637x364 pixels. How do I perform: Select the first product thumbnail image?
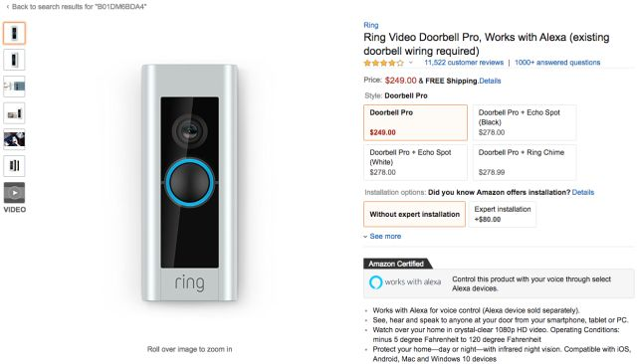tap(14, 33)
